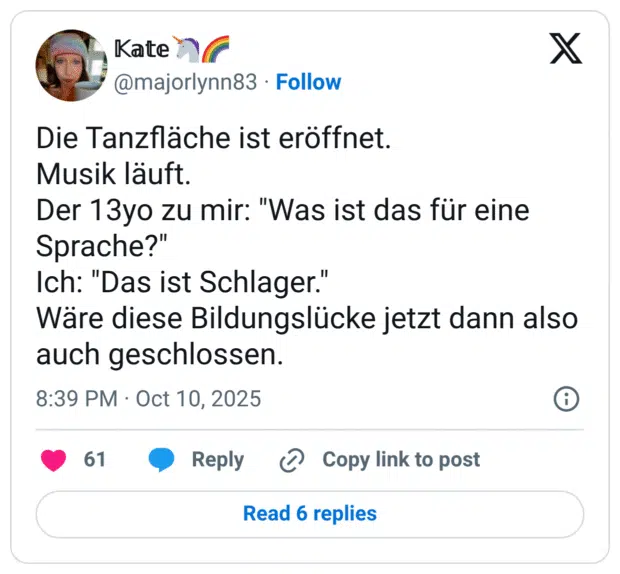
Task: Click the unicorn emoji beside Kate
Action: click(188, 48)
